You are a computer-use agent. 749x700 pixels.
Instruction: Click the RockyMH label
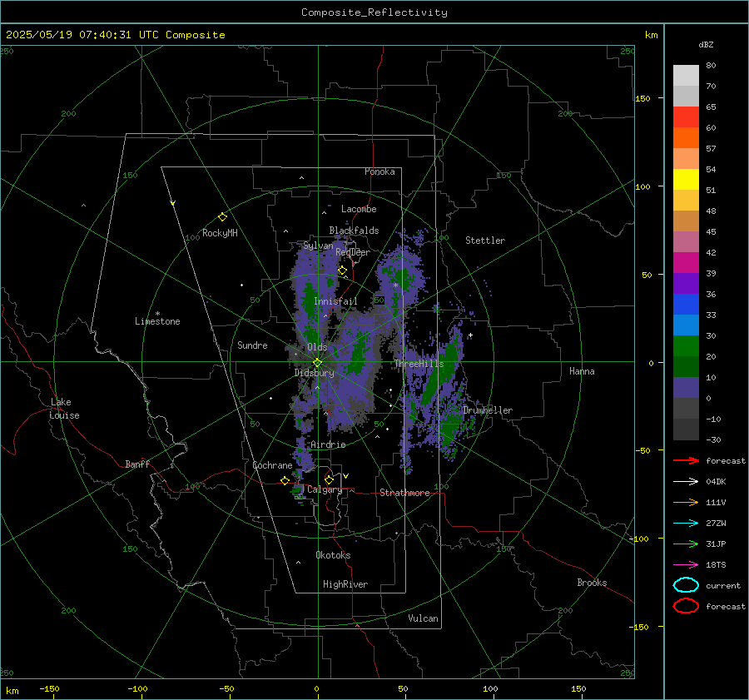pyautogui.click(x=220, y=233)
